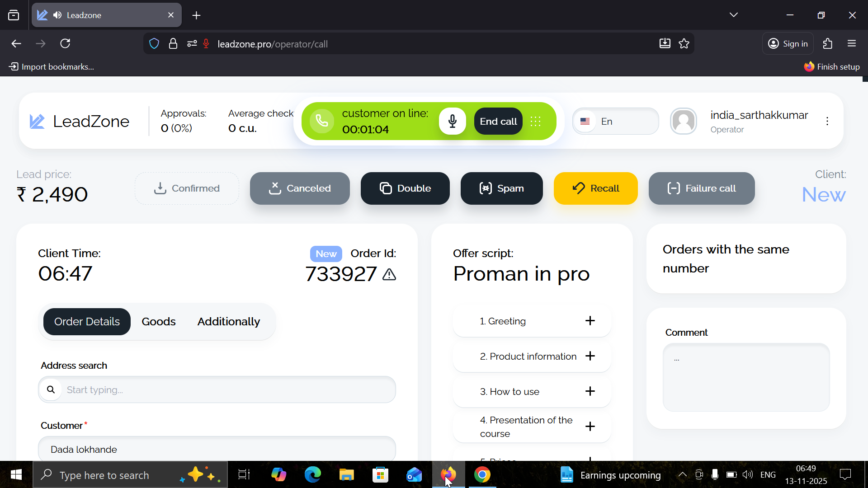
Task: Switch to the Additionally tab
Action: tap(229, 322)
